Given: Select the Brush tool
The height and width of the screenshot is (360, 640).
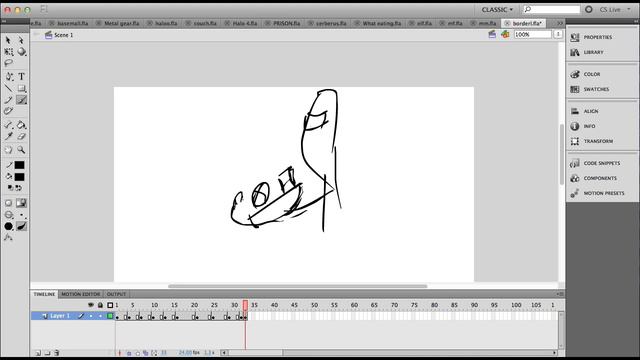Looking at the screenshot, I should click(x=21, y=100).
